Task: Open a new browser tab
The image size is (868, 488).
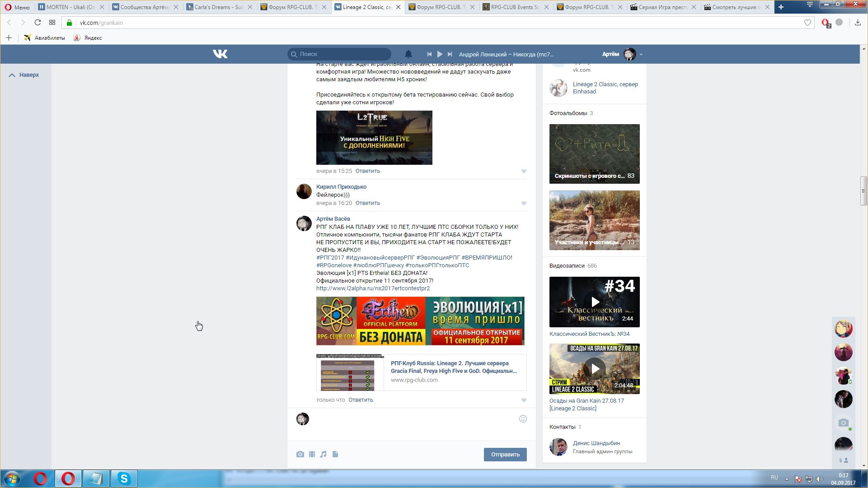Action: 781,7
